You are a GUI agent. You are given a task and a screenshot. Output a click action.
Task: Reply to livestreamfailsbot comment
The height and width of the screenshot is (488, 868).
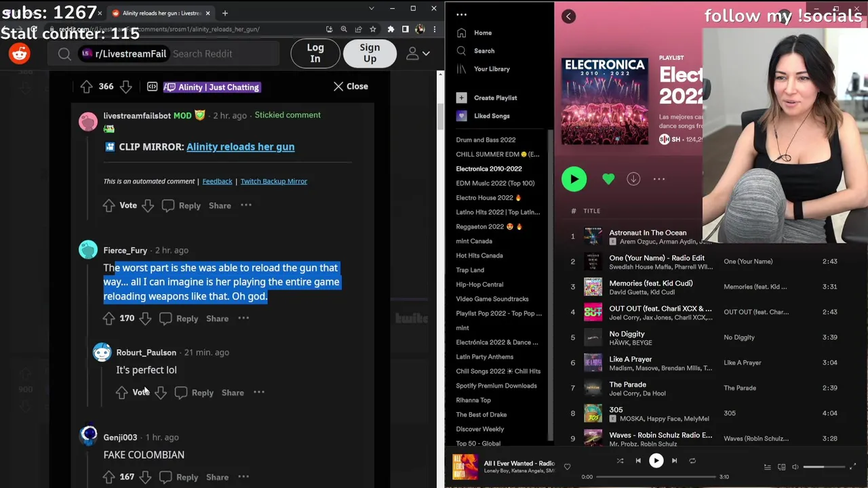(x=182, y=205)
